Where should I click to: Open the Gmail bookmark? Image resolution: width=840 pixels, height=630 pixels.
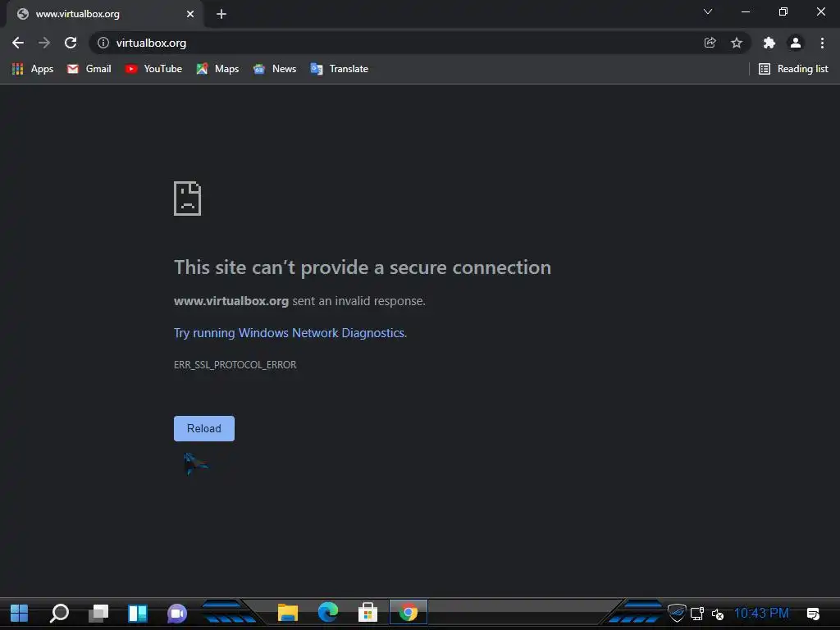point(89,69)
